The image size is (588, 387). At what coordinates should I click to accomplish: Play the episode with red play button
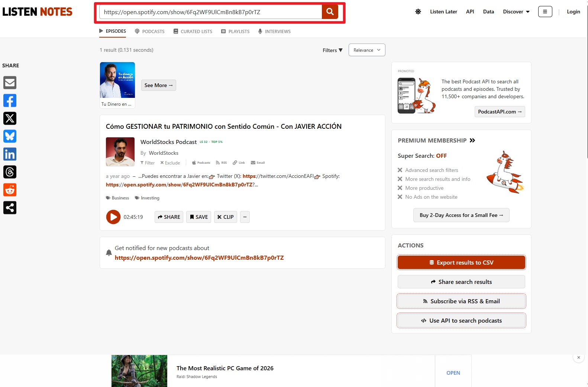pos(113,217)
